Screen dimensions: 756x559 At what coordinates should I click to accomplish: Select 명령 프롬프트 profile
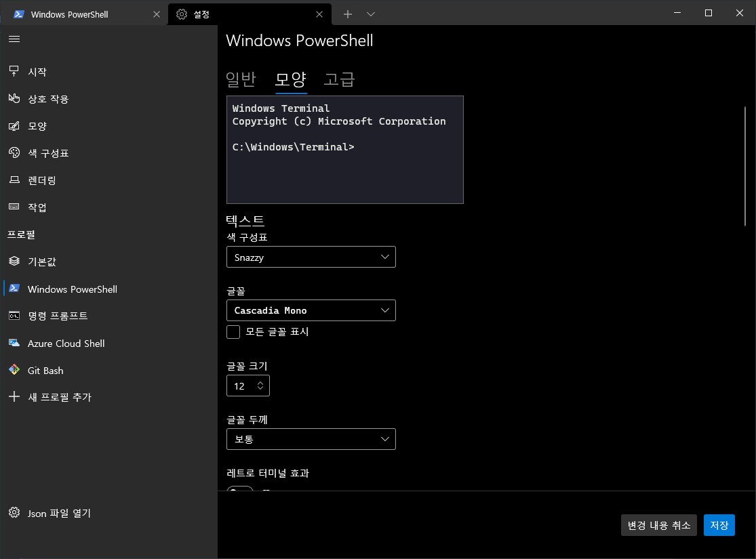tap(108, 316)
